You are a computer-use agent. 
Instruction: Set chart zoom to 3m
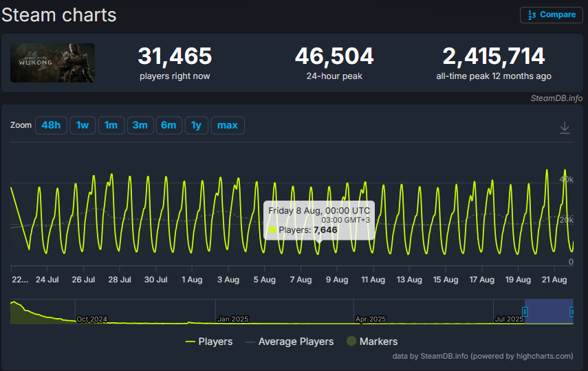tap(140, 125)
